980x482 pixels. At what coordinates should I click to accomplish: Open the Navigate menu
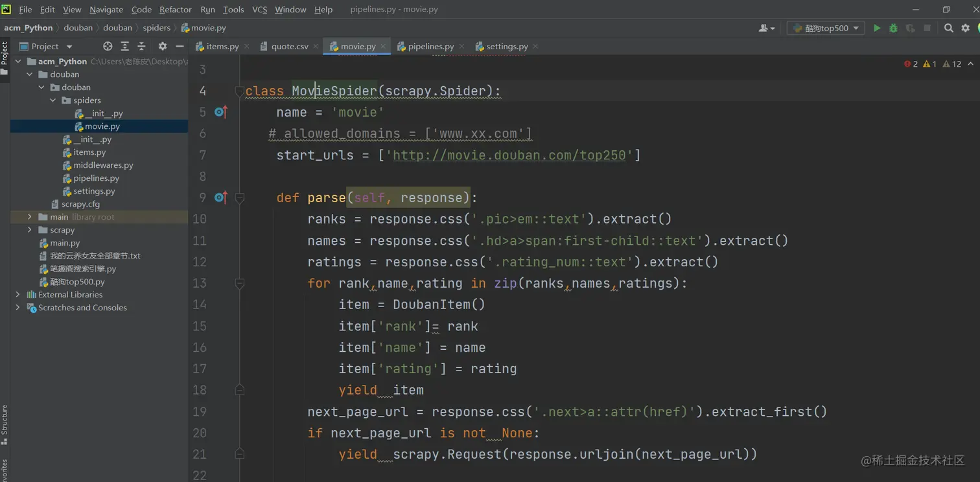click(106, 9)
